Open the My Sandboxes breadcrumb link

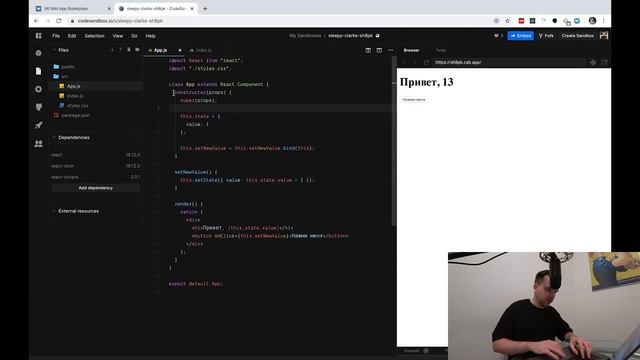tap(305, 36)
